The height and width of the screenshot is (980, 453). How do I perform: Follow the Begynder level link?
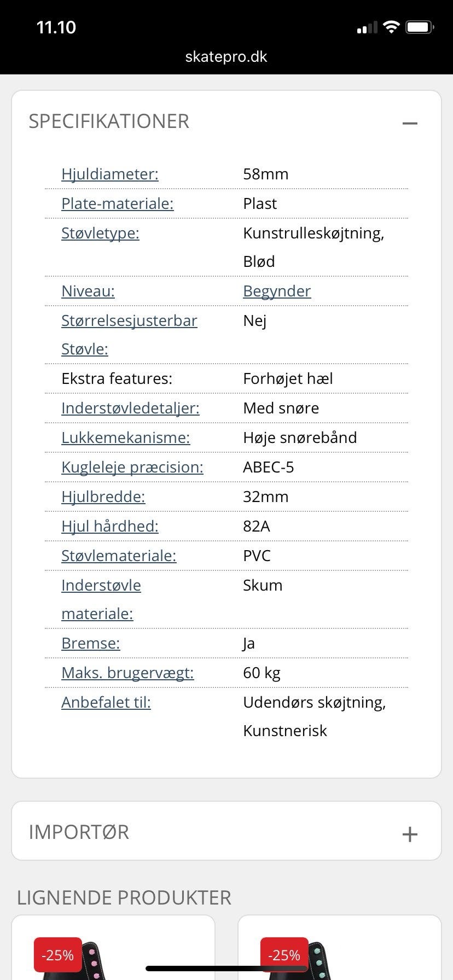click(x=277, y=291)
